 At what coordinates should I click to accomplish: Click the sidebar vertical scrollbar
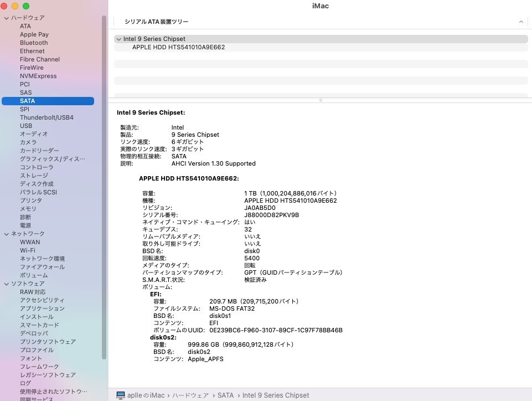tap(104, 187)
